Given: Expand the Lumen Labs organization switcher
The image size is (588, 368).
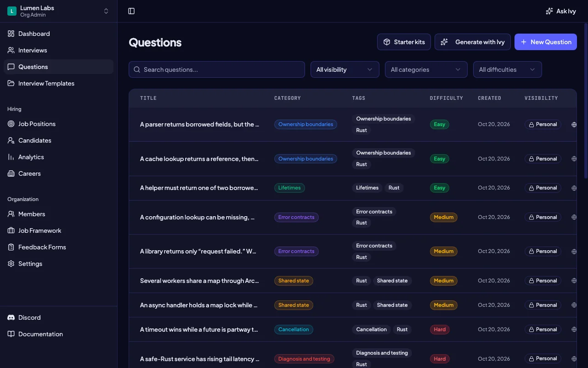Looking at the screenshot, I should click(58, 11).
